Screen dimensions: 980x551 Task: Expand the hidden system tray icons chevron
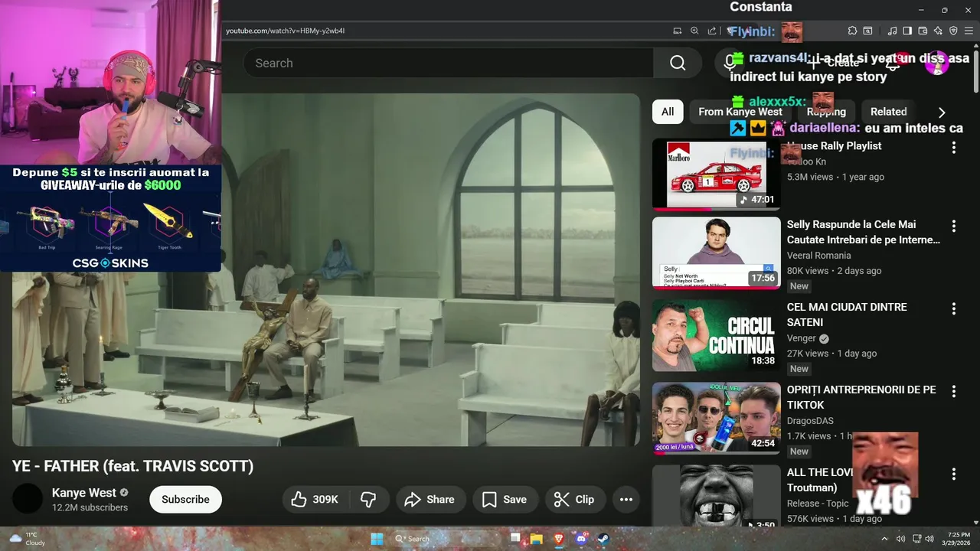(x=884, y=539)
